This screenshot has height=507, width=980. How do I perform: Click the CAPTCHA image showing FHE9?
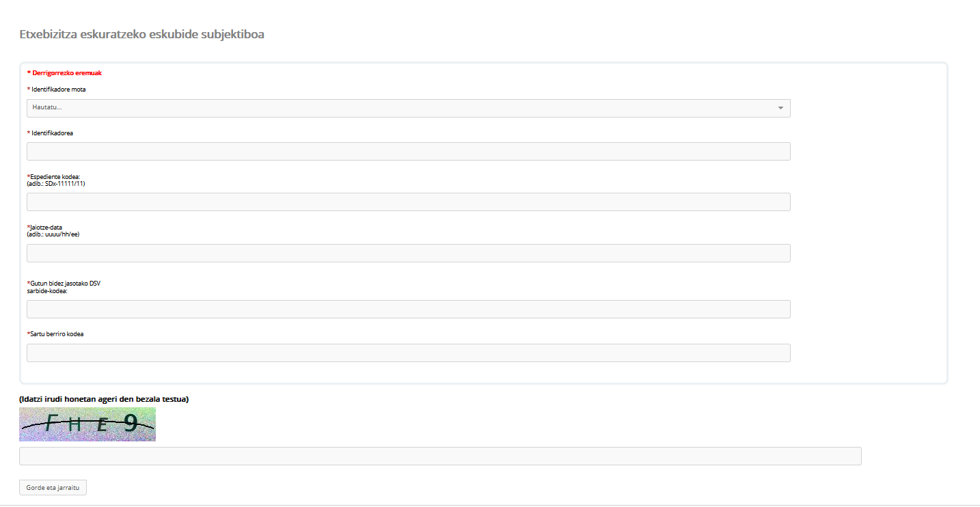87,424
